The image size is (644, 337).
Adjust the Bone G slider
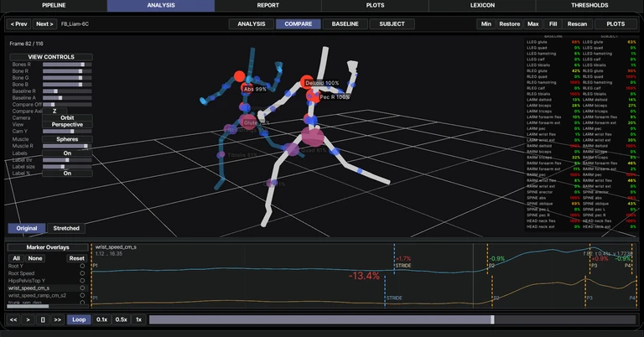click(67, 78)
